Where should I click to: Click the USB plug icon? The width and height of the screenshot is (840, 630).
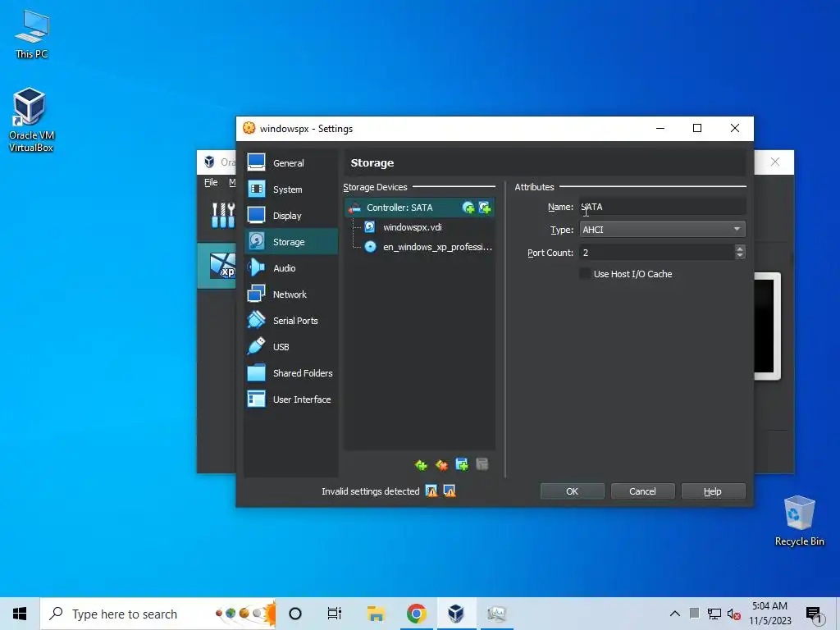[256, 346]
